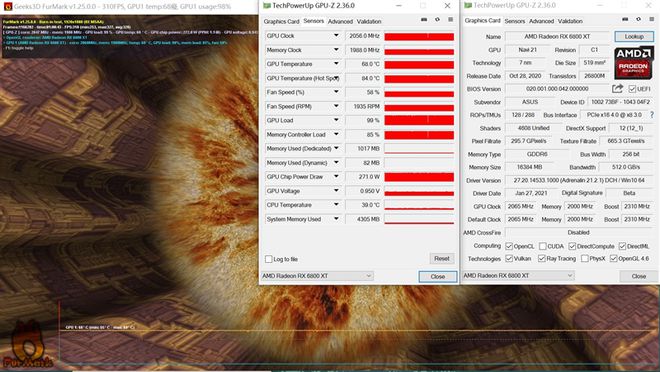Click the GPU Load red history graph

click(419, 121)
